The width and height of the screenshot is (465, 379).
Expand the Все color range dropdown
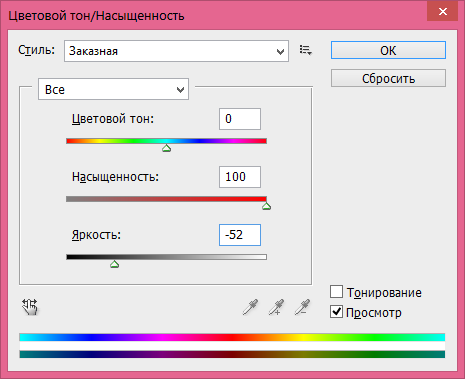coord(113,89)
